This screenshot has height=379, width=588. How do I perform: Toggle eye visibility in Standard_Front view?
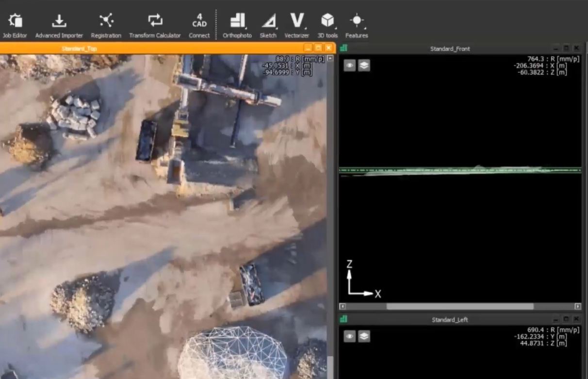pos(349,66)
